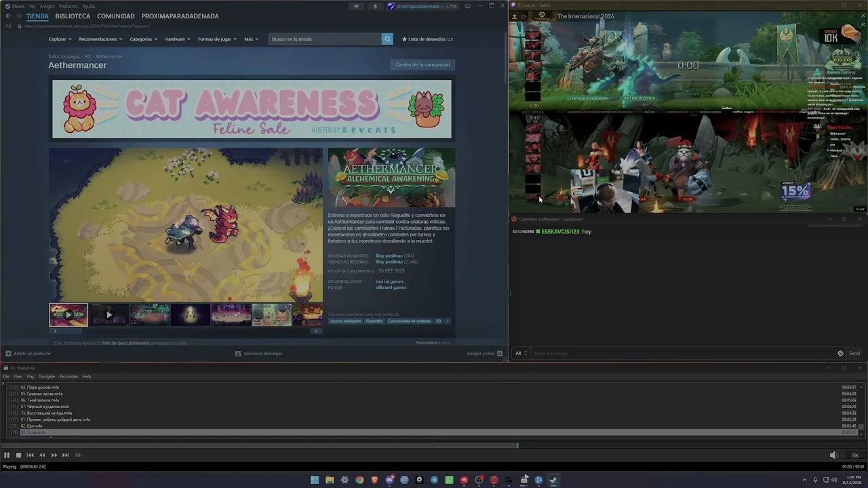
Task: Open the moi rai games developer link
Action: (x=390, y=281)
